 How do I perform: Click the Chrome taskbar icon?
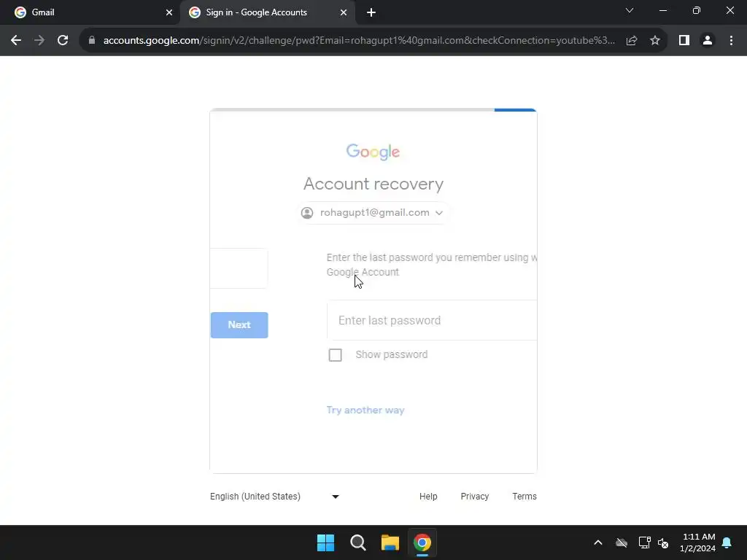422,542
